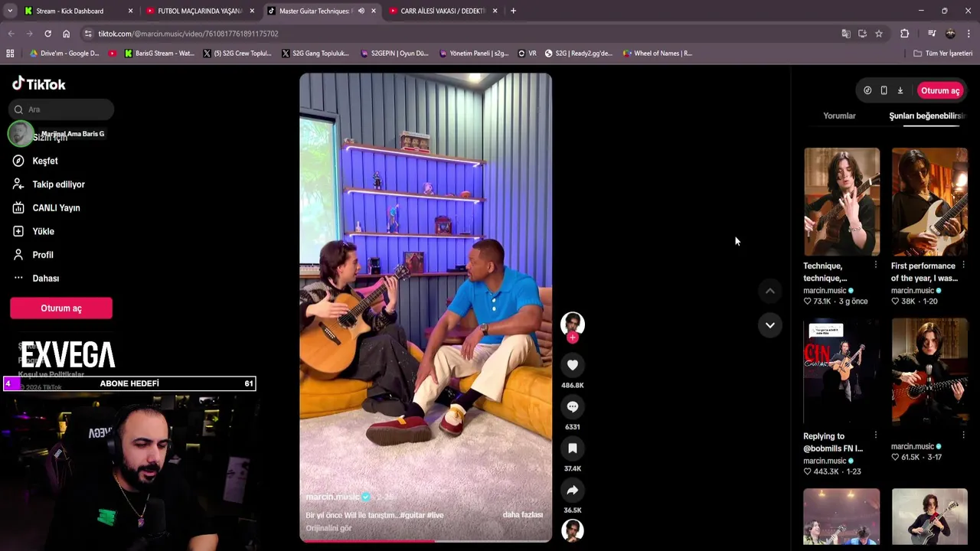Open the spinning sound disc avatar
The width and height of the screenshot is (980, 551).
click(x=572, y=530)
